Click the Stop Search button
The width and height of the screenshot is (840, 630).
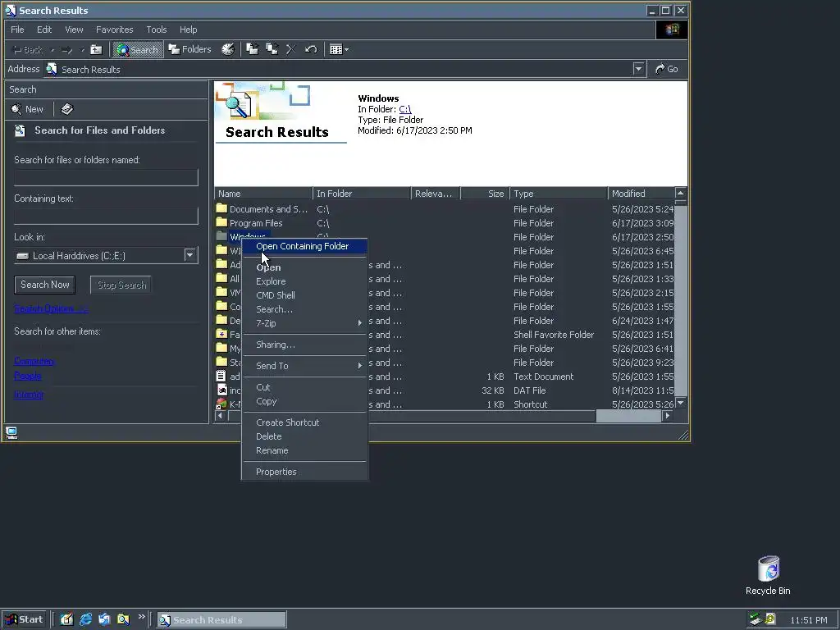(x=121, y=285)
